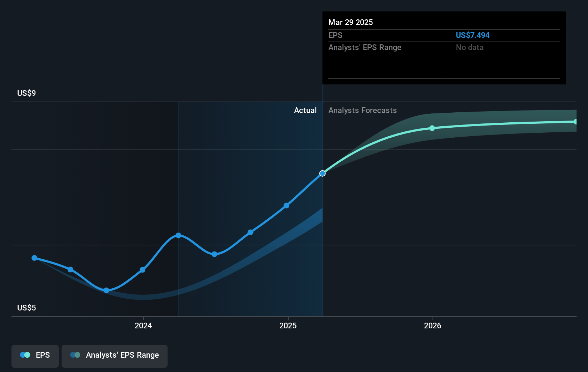The image size is (588, 372).
Task: Toggle the EPS legend button
Action: coord(35,356)
